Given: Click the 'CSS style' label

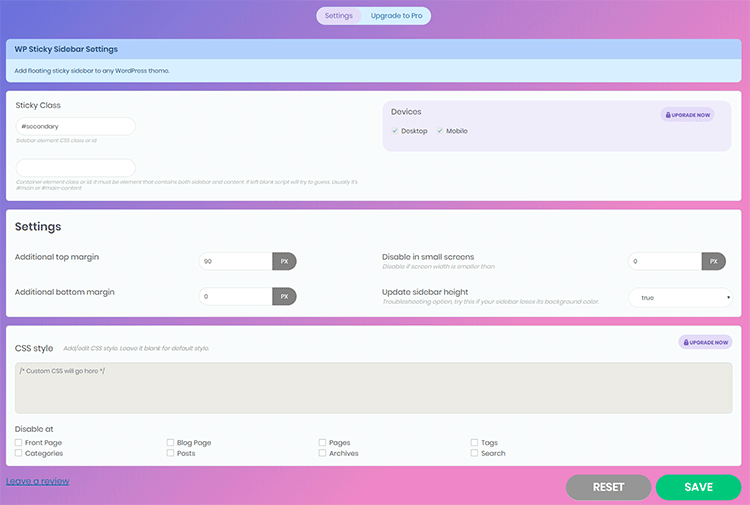Looking at the screenshot, I should (x=34, y=348).
